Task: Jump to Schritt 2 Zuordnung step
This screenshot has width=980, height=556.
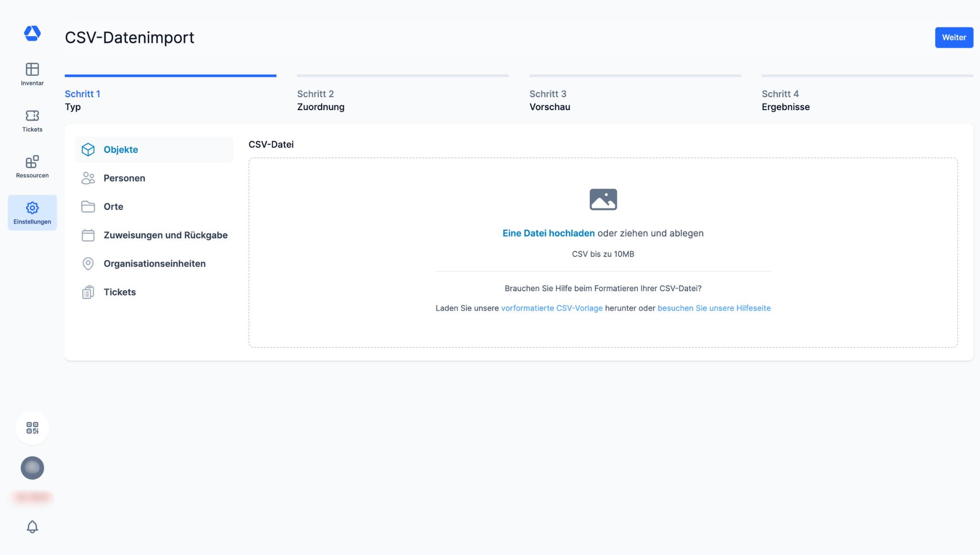Action: pyautogui.click(x=321, y=100)
